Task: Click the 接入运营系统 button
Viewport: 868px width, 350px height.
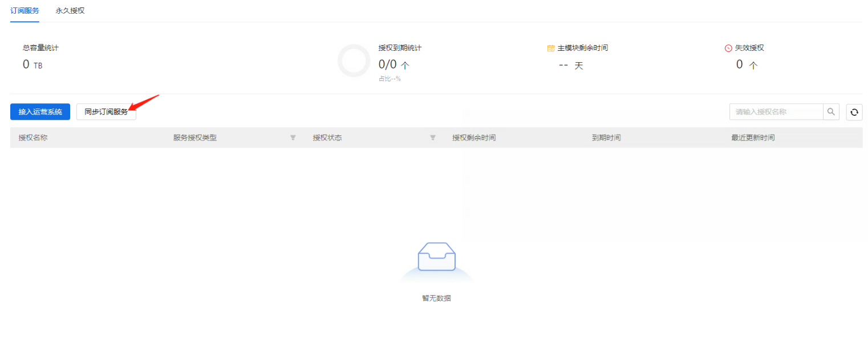Action: (x=40, y=112)
